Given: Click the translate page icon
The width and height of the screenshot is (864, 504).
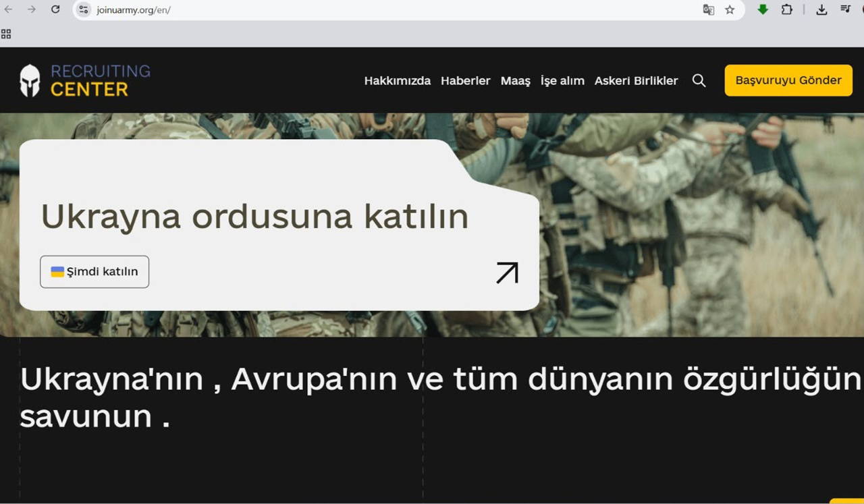Looking at the screenshot, I should [x=708, y=9].
